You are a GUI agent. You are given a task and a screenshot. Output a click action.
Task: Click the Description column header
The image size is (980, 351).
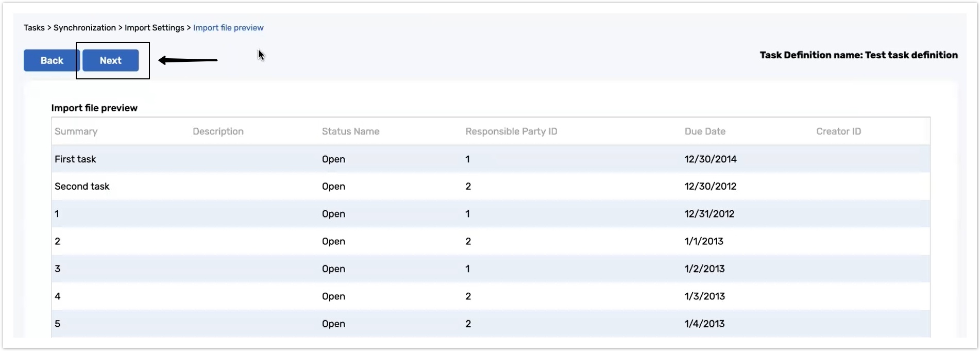[x=218, y=131]
